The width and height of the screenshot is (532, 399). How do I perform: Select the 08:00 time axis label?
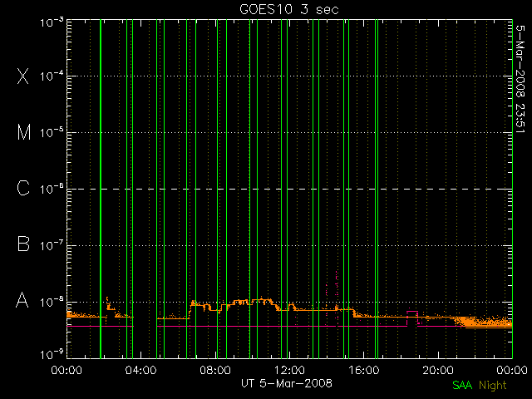tap(215, 370)
